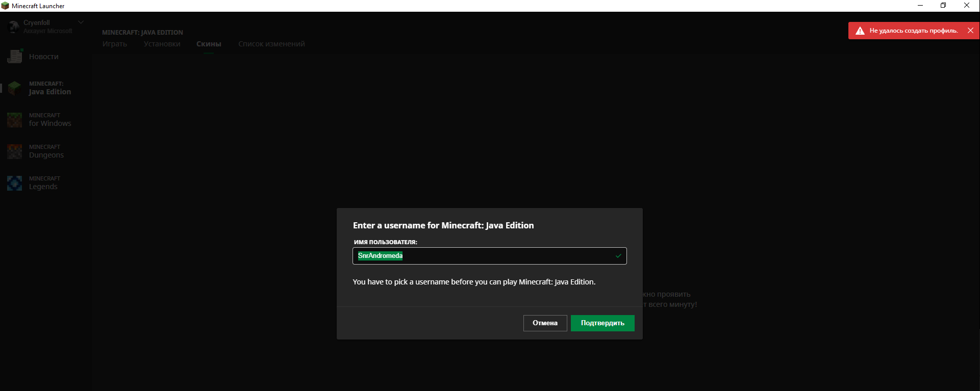The height and width of the screenshot is (391, 980).
Task: Click the Minecraft Legends game icon
Action: point(15,183)
